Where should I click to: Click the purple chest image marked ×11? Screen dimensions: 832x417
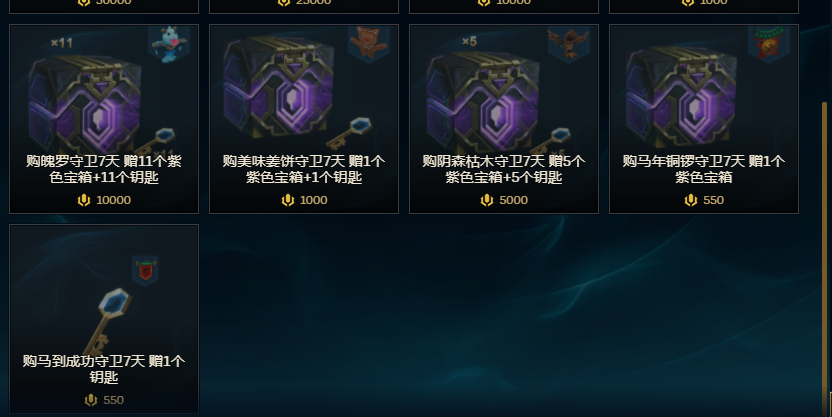tap(85, 101)
